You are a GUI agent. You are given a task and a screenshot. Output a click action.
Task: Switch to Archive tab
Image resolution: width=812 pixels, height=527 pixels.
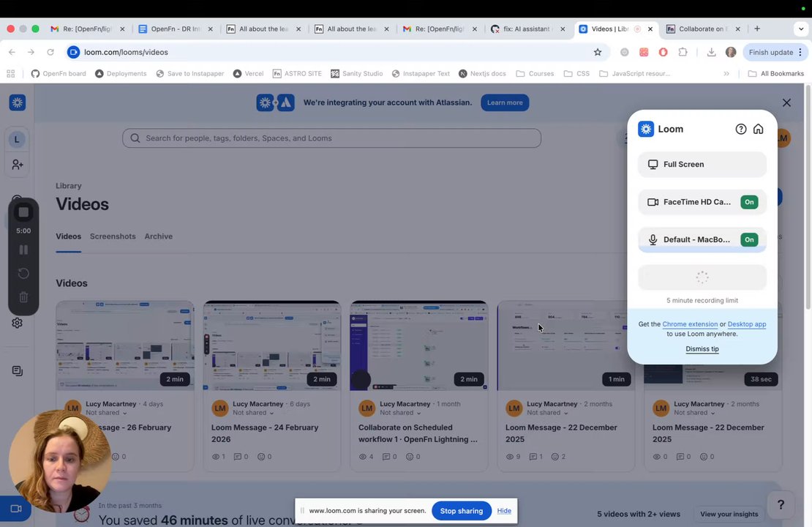tap(159, 236)
